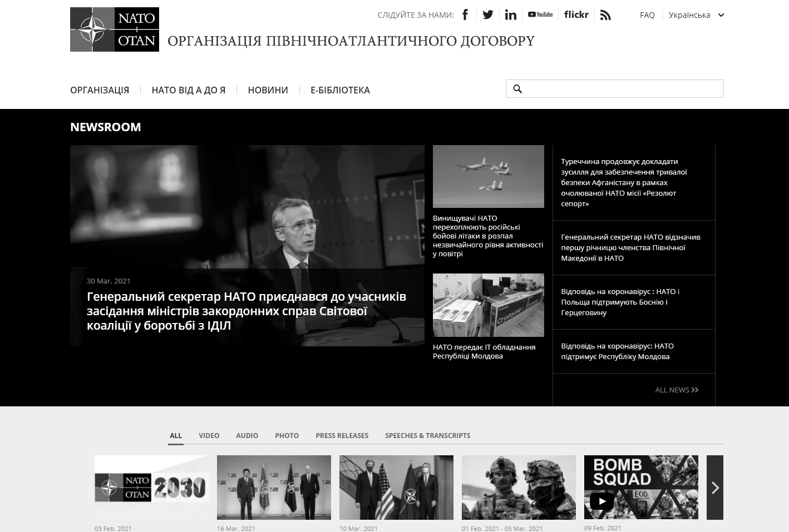Open NATO's Facebook page icon

465,14
